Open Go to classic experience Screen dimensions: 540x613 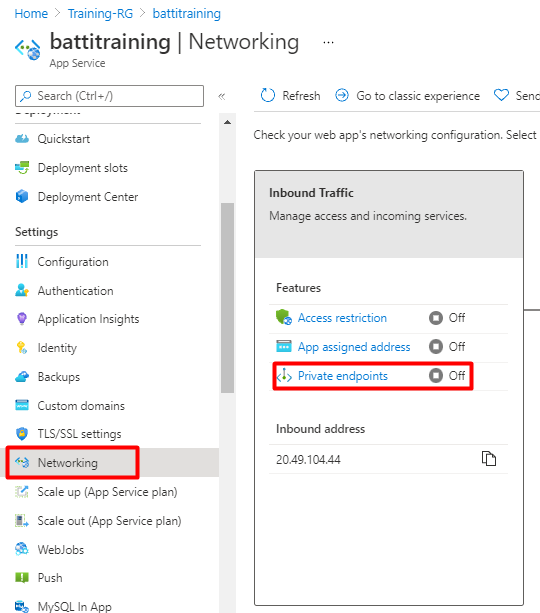407,95
